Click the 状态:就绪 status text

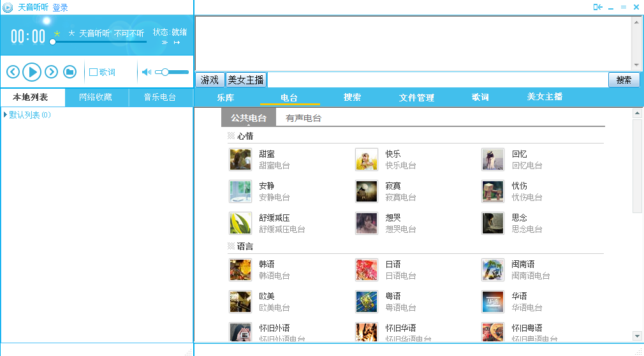(170, 32)
